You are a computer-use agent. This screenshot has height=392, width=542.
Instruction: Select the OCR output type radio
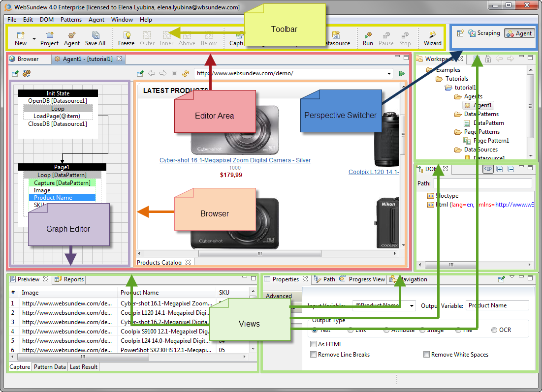[x=494, y=330]
